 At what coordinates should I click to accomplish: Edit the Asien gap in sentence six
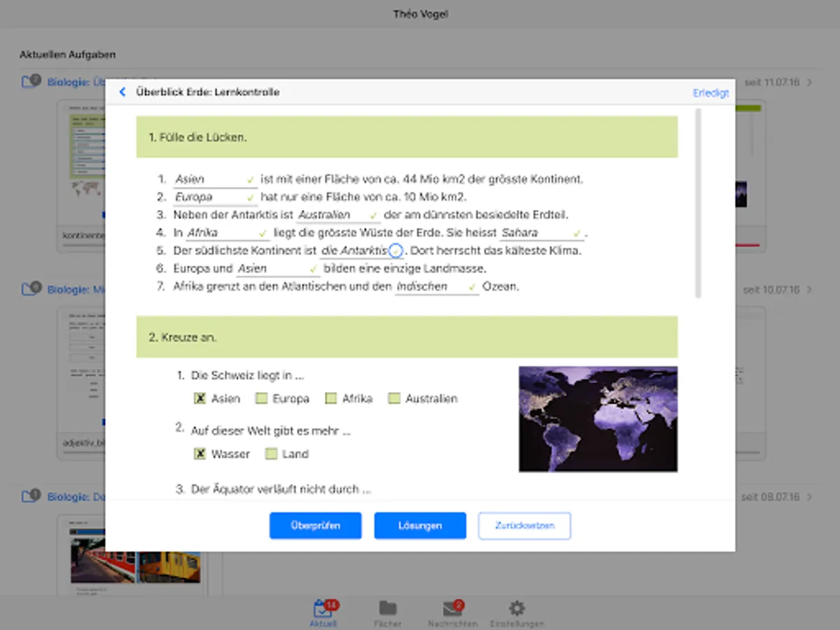(x=278, y=269)
